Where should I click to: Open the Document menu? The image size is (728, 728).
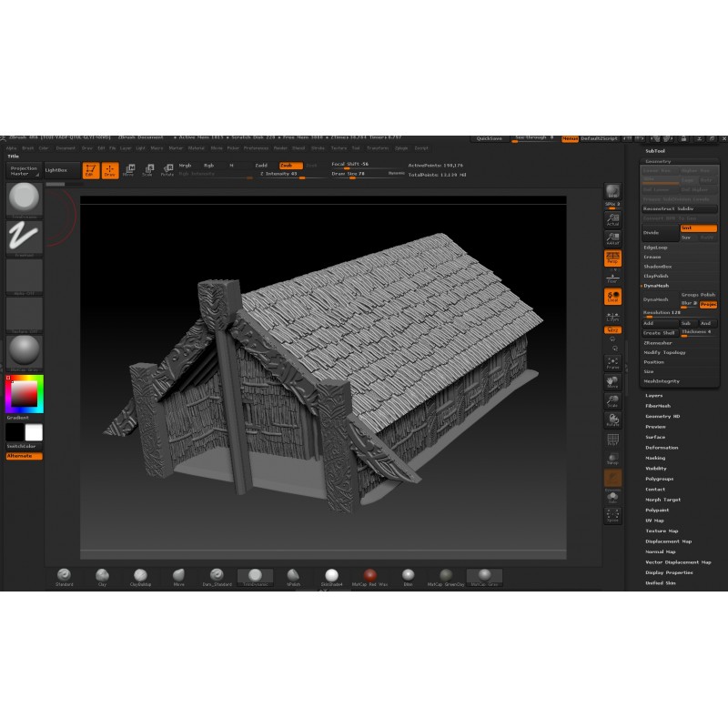tap(66, 147)
